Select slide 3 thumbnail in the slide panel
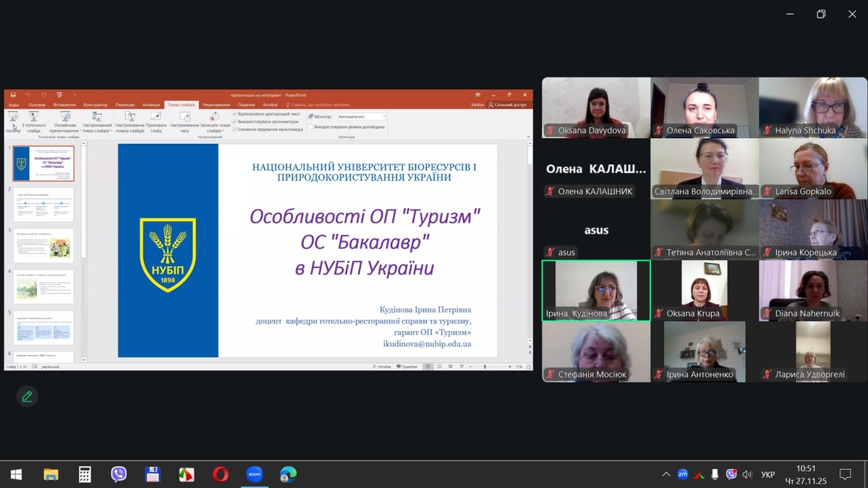The image size is (868, 488). click(x=43, y=246)
